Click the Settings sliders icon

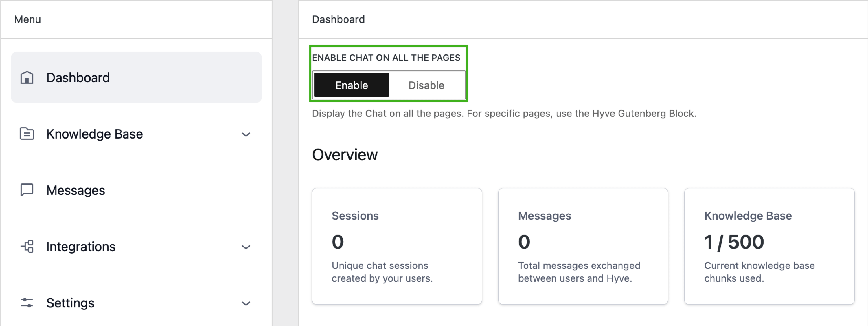tap(27, 303)
